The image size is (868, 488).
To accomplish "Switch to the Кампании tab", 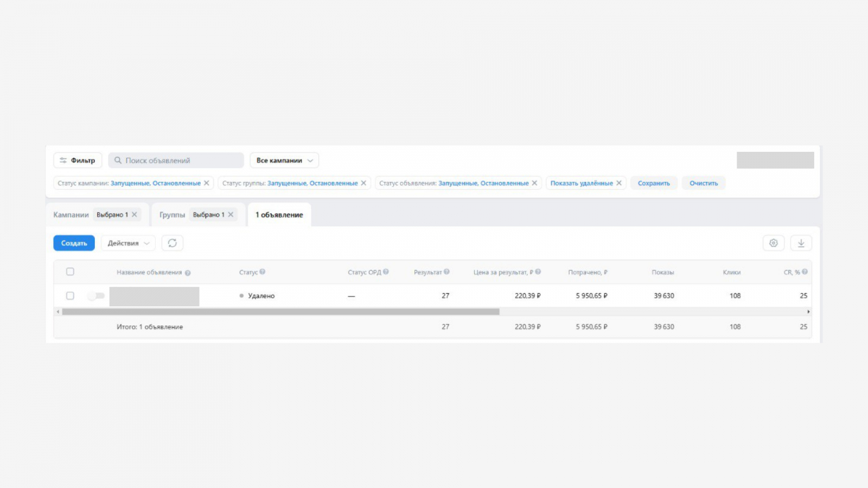I will 71,215.
